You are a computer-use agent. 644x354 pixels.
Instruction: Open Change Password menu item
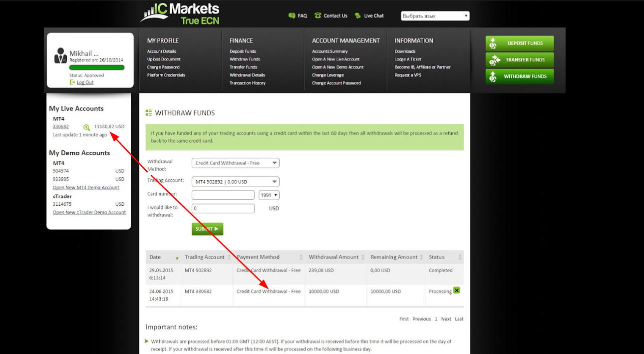coord(163,67)
